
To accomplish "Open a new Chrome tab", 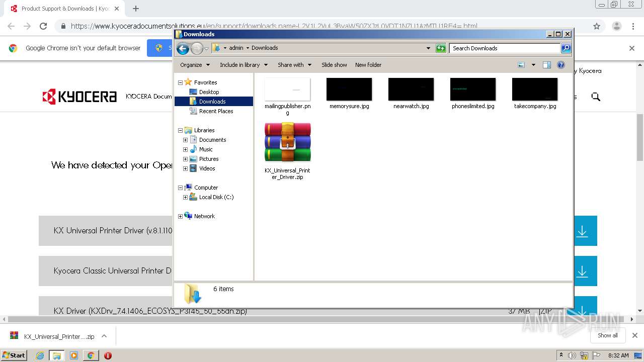I will (x=136, y=9).
